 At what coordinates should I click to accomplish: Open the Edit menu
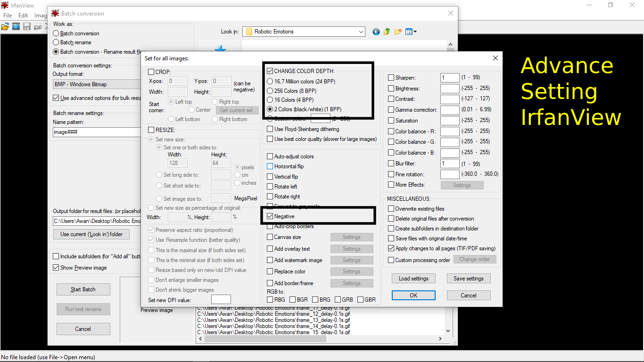point(23,16)
